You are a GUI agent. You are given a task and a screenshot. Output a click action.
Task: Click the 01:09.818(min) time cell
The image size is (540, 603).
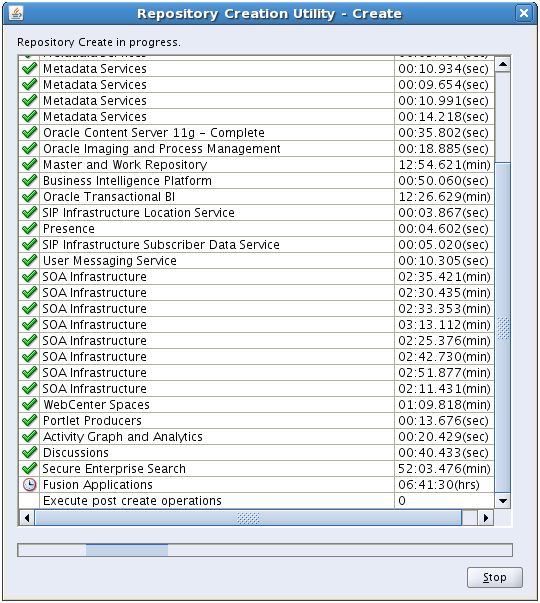pyautogui.click(x=444, y=405)
